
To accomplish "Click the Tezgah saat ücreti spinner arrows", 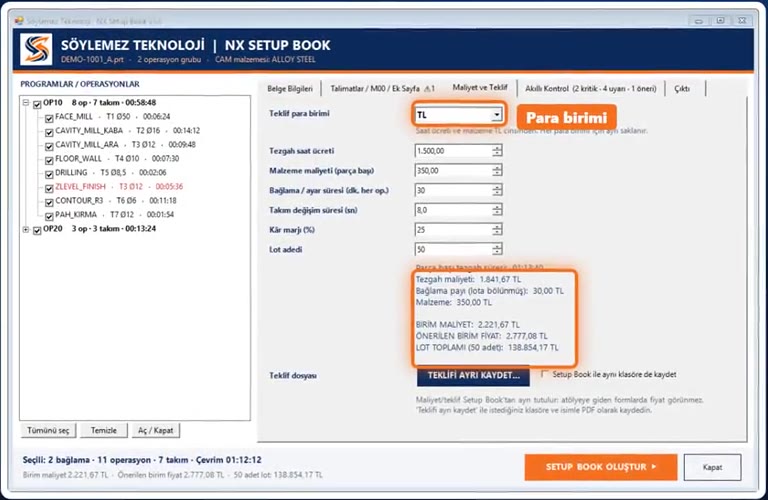I will [x=497, y=151].
